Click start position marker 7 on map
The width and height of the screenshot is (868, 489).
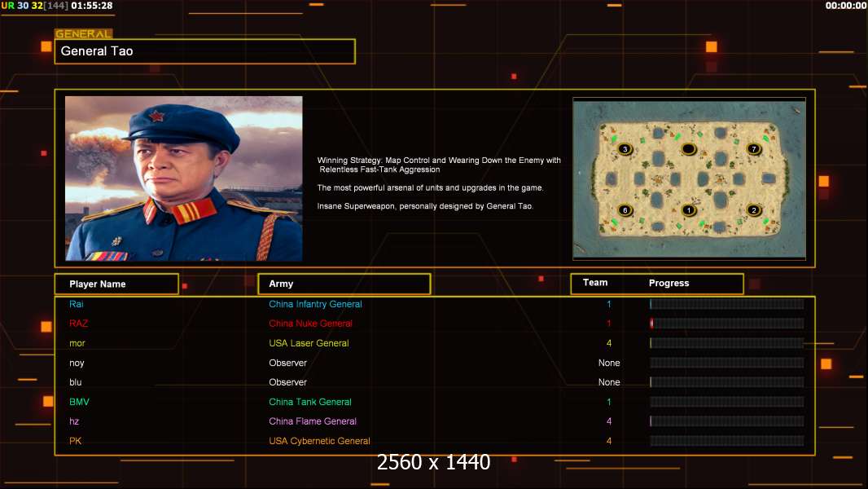point(753,148)
